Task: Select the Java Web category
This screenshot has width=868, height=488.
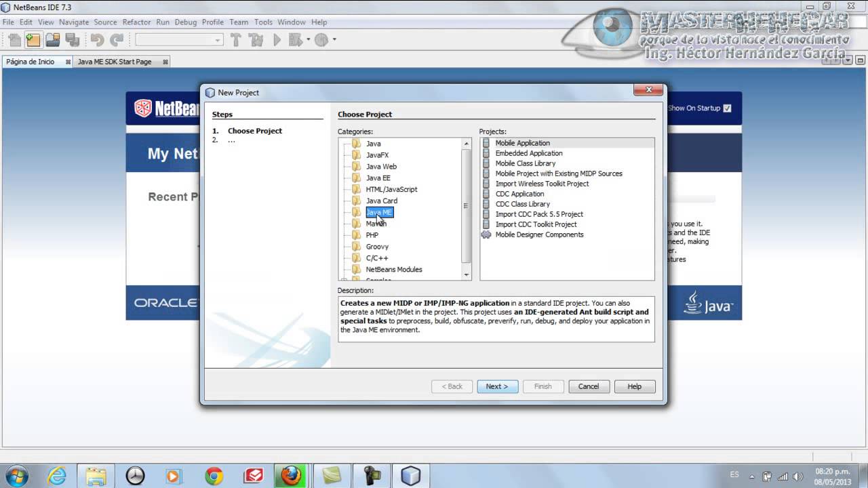Action: (381, 167)
